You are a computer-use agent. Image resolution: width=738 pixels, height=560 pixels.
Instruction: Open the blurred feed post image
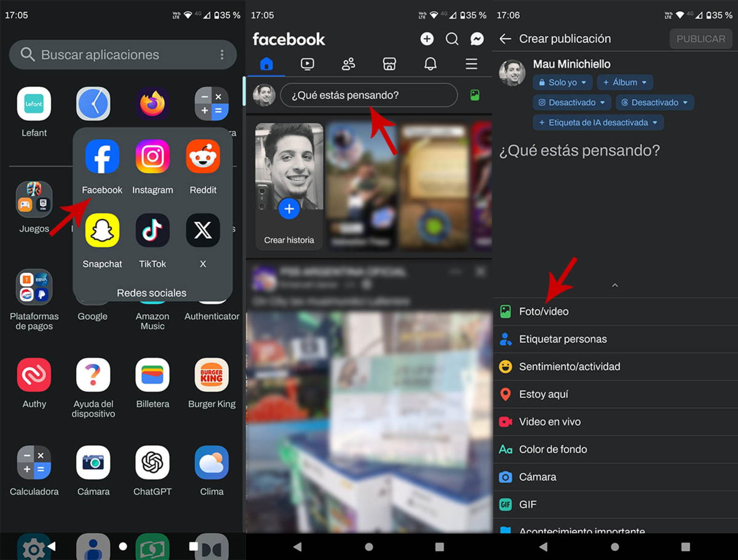pyautogui.click(x=369, y=422)
